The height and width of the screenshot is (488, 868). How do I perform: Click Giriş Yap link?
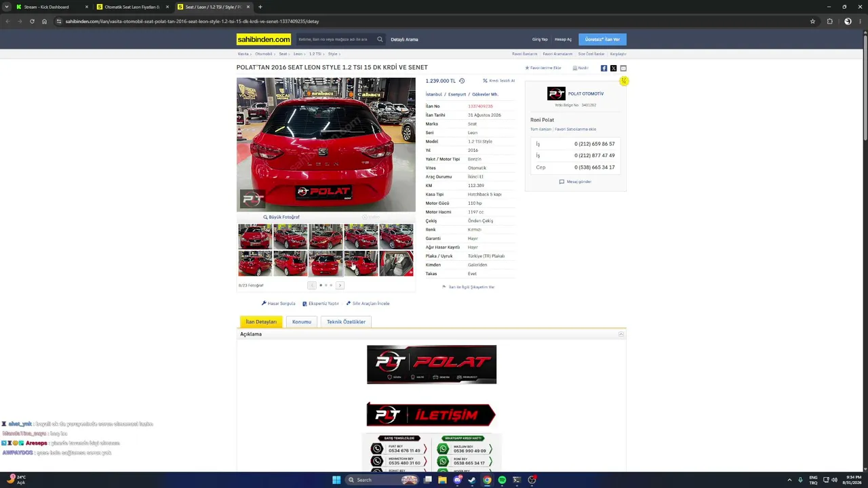point(540,39)
